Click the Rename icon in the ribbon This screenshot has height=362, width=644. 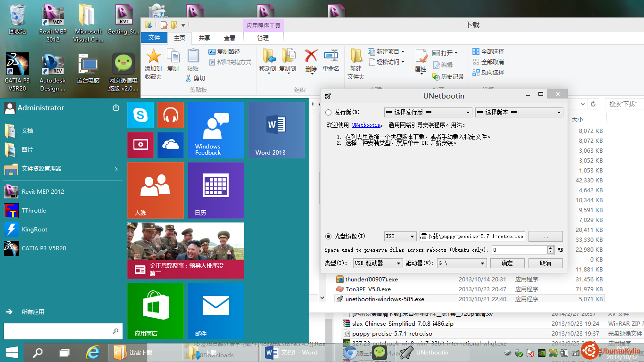click(331, 61)
